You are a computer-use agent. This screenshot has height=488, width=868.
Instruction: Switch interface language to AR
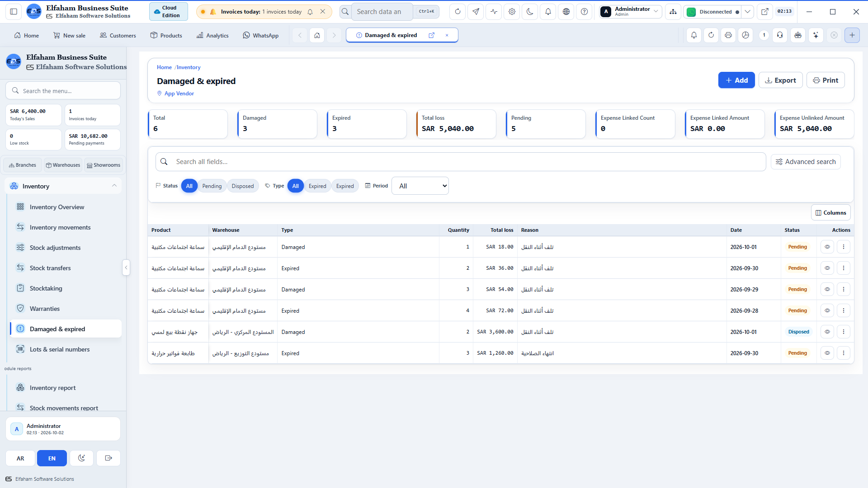click(x=20, y=458)
